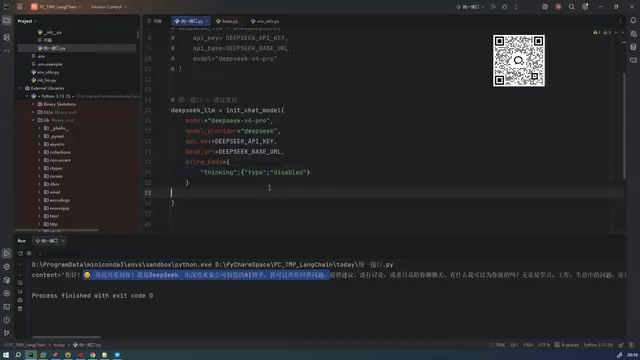Open the Project tool window folder icon
The height and width of the screenshot is (360, 640).
[x=7, y=20]
